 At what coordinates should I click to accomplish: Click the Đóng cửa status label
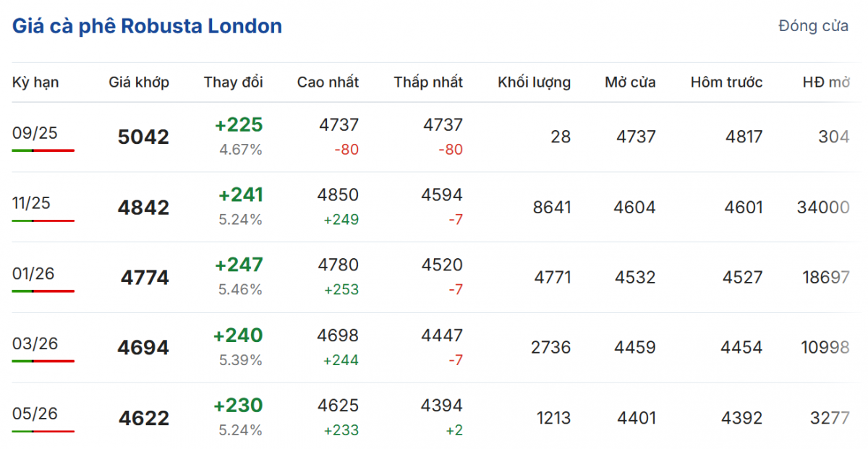tap(813, 27)
